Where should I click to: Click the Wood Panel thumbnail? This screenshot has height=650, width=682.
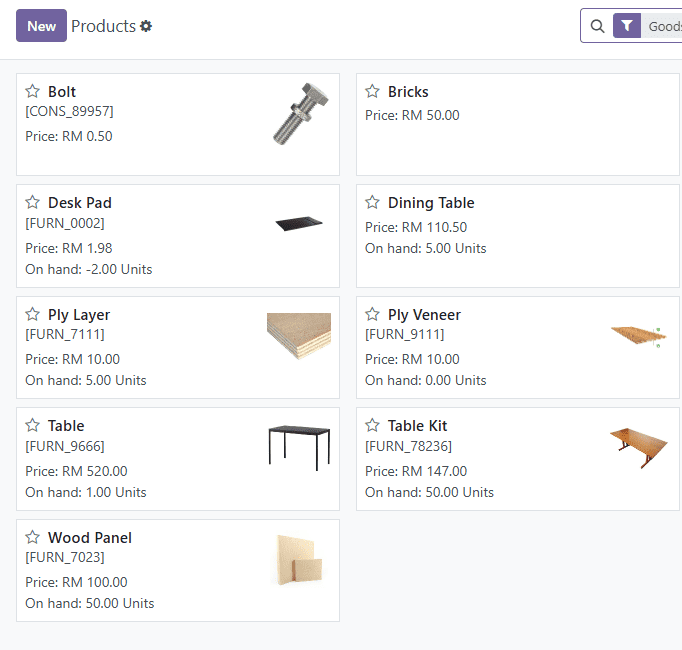click(x=299, y=560)
